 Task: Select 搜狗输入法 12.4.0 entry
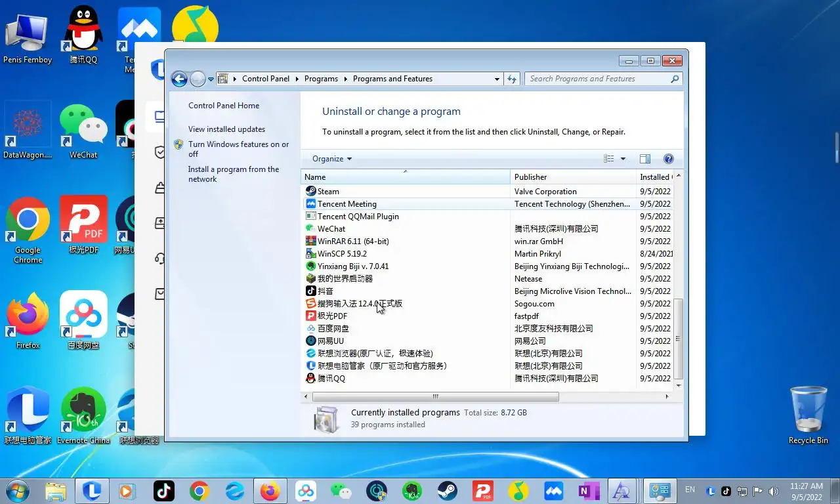488,304
